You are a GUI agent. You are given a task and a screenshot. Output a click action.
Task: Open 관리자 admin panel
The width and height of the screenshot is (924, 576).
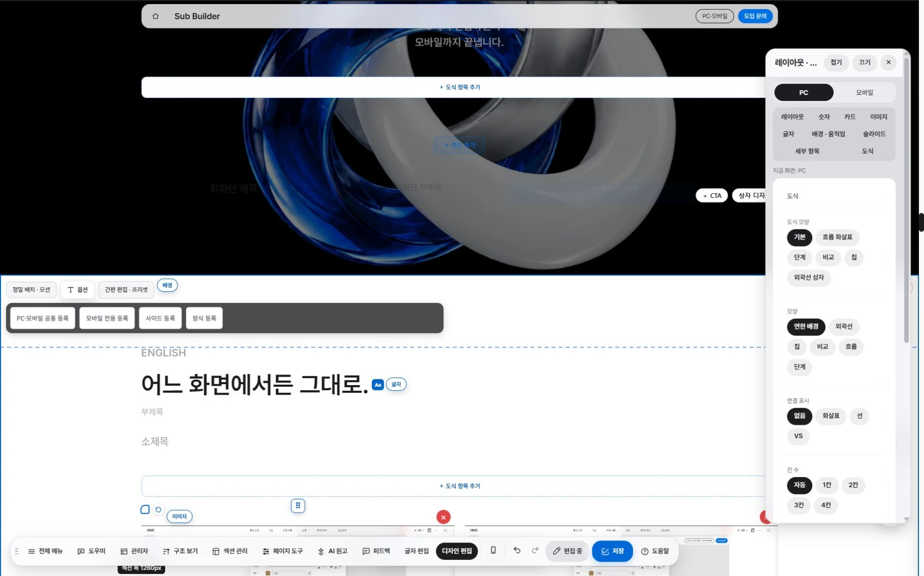point(134,551)
